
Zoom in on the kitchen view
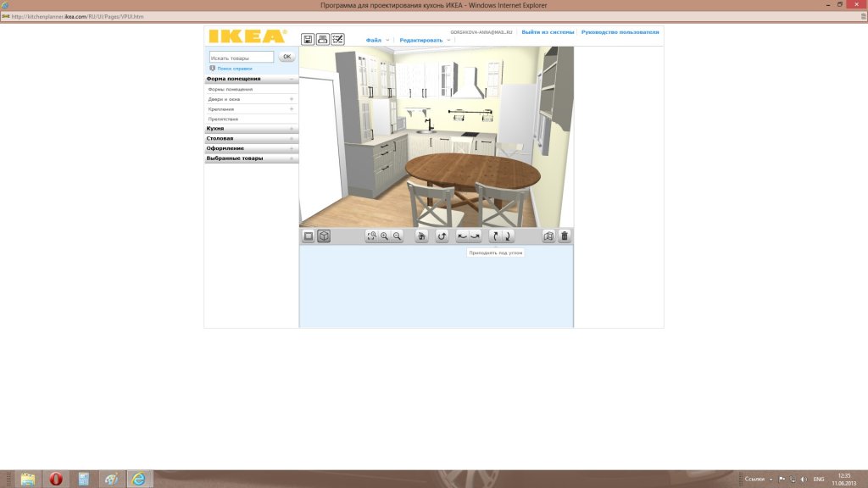[384, 236]
